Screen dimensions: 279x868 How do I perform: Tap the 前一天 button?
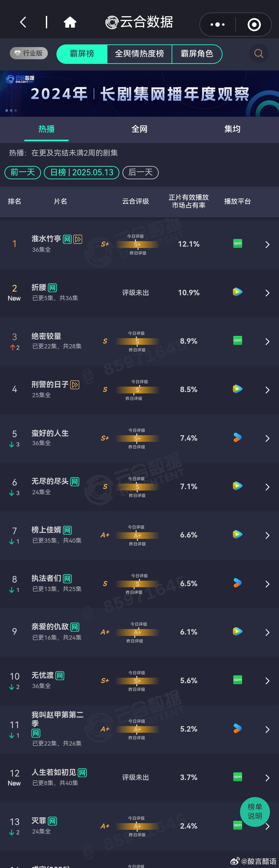tap(23, 173)
